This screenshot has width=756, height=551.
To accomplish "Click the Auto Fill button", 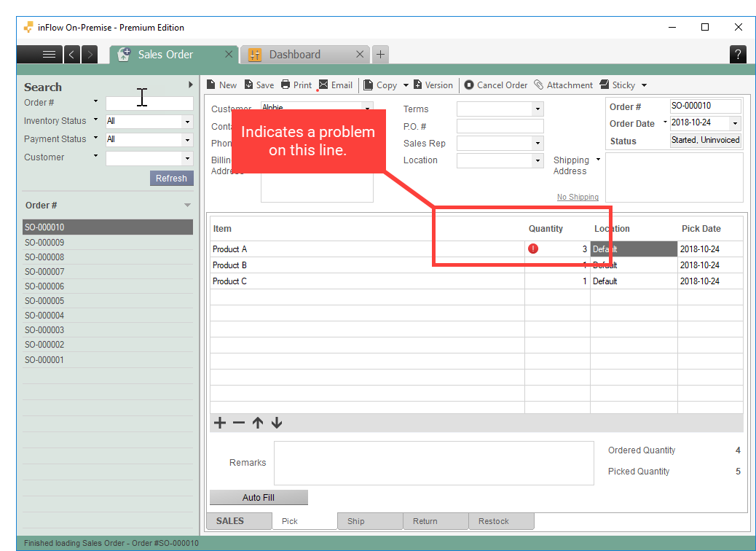I will click(x=259, y=498).
